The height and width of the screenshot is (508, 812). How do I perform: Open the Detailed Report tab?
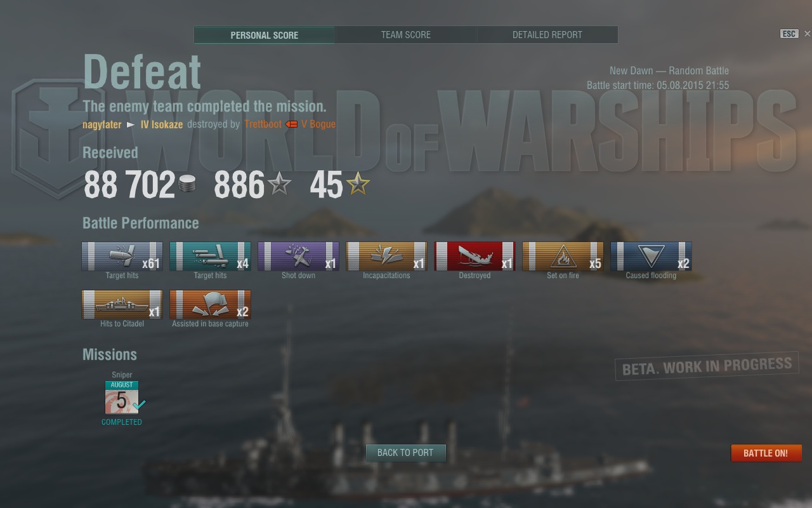547,35
